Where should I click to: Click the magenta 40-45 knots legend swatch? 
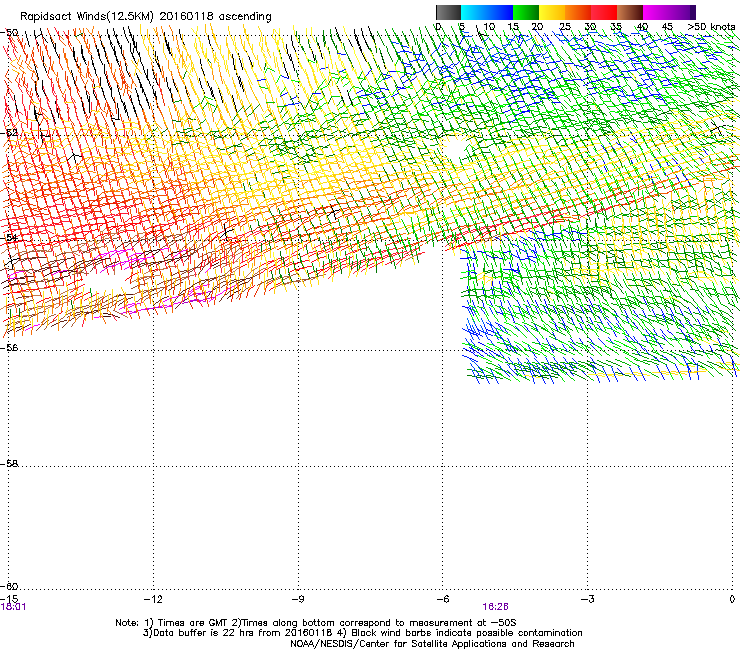(x=656, y=12)
